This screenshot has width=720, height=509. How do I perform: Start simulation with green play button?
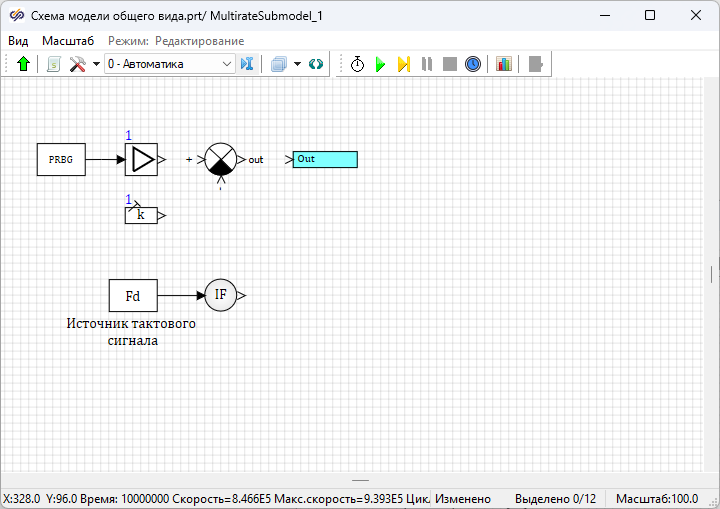point(380,64)
